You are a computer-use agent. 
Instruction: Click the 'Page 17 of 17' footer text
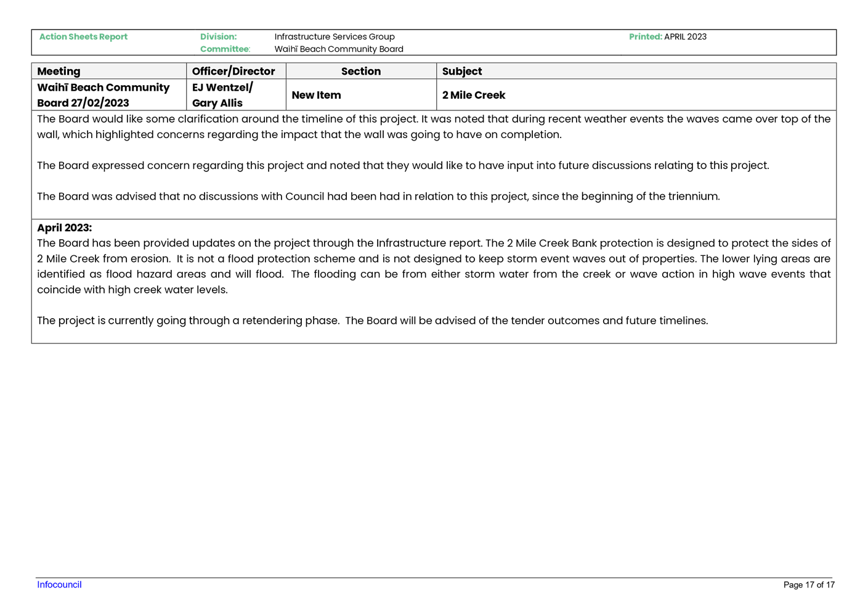[x=809, y=585]
